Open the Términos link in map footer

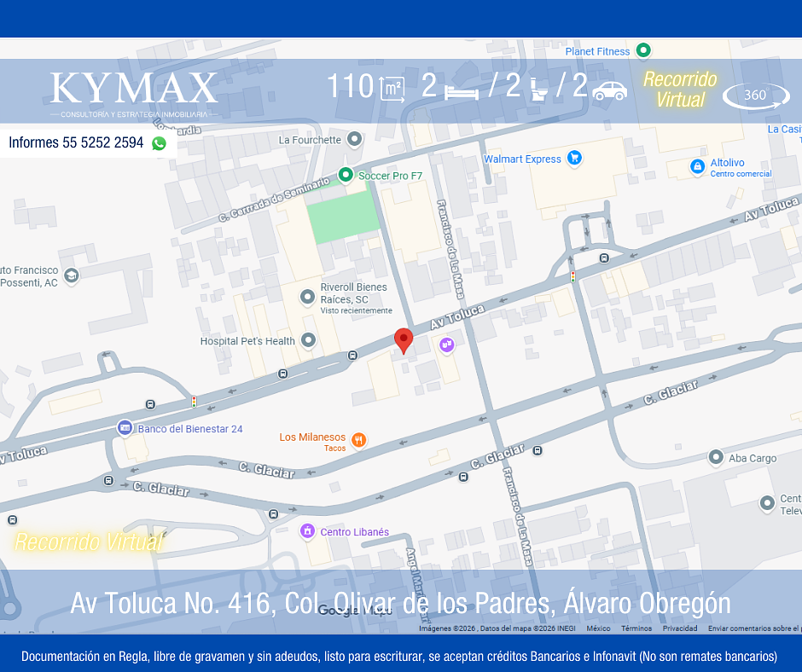point(636,629)
